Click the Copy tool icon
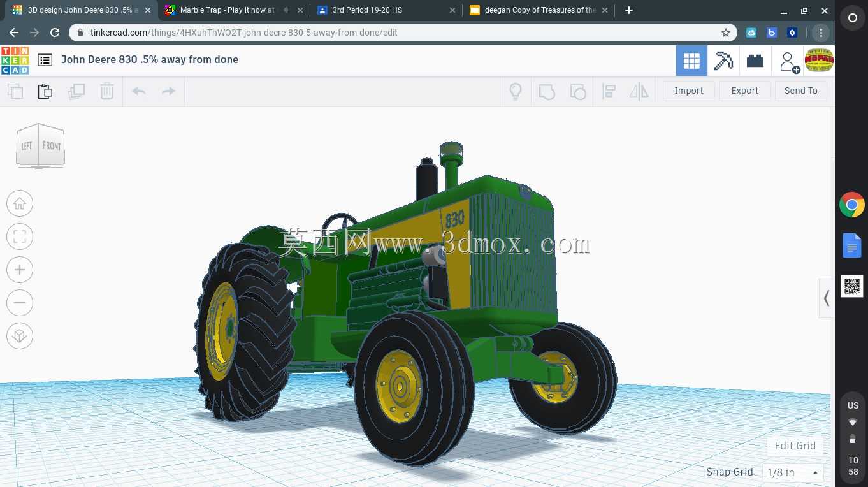The image size is (868, 487). 15,91
